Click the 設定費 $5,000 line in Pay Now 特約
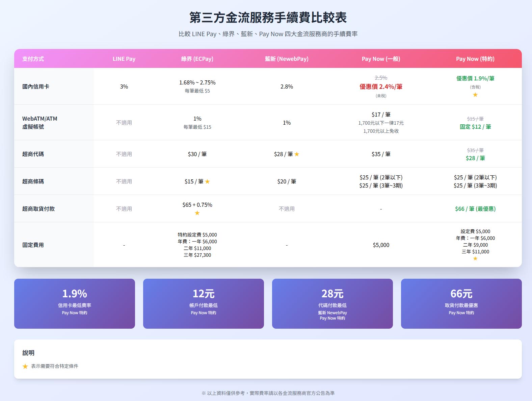Screen dimensions: 532x401 [x=475, y=231]
